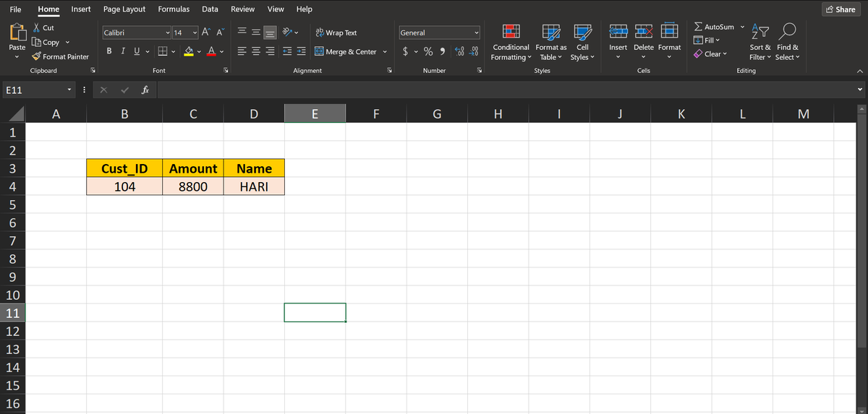Open Find & Select magnifier
This screenshot has height=414, width=868.
pos(788,42)
